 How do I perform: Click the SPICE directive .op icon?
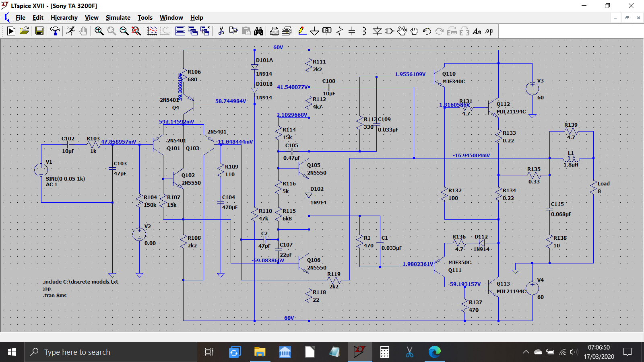[489, 31]
